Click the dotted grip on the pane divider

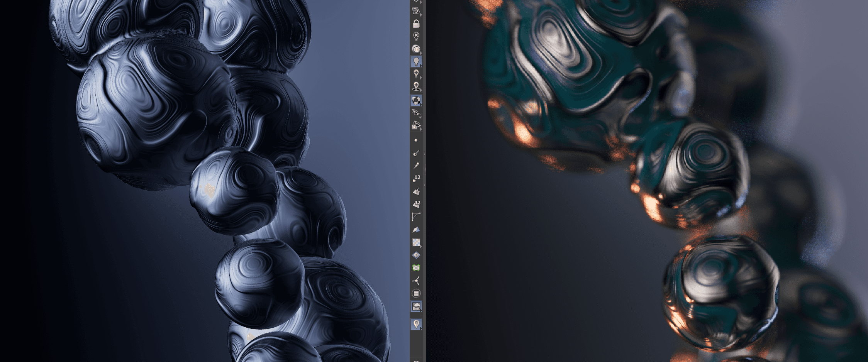click(x=425, y=170)
